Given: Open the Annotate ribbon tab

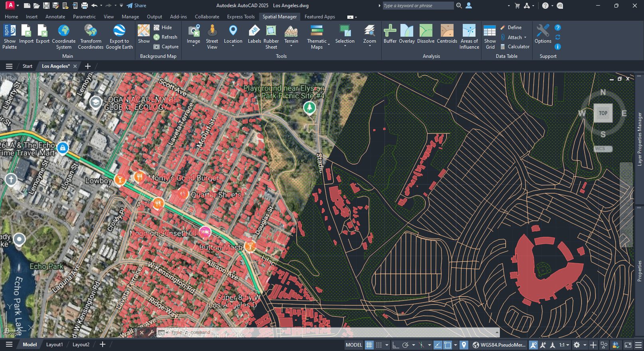Looking at the screenshot, I should pyautogui.click(x=55, y=17).
